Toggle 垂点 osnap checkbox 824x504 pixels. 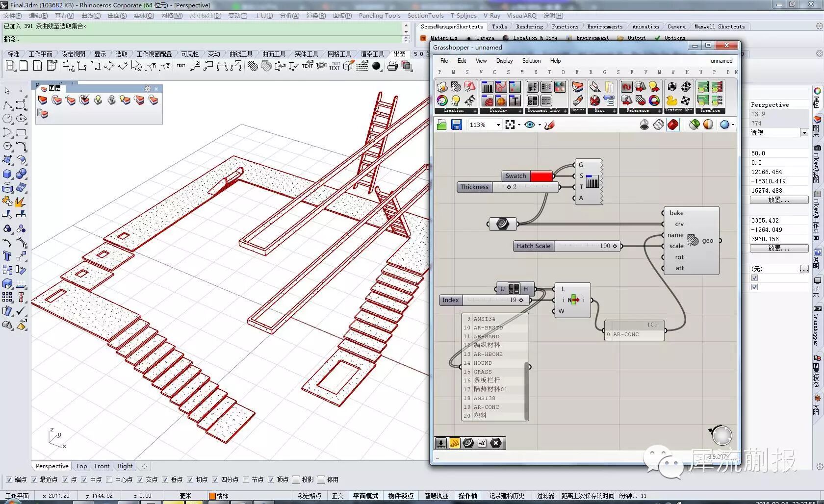point(165,479)
